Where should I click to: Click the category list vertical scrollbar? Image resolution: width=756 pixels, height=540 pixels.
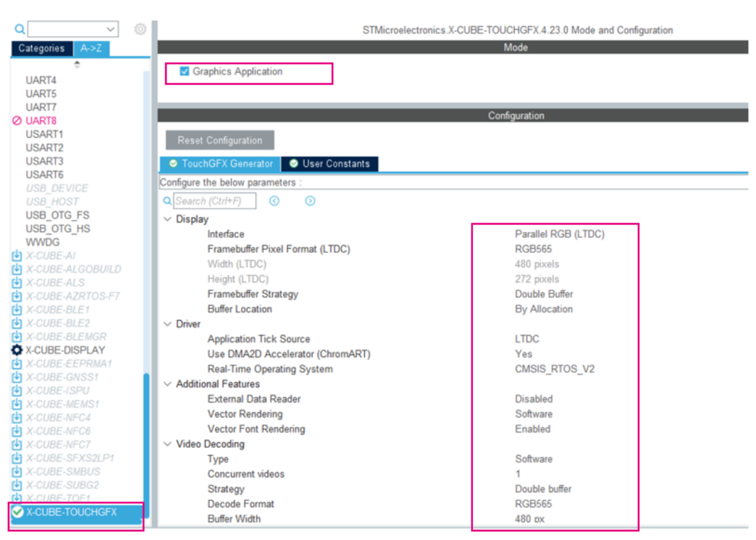(x=146, y=444)
